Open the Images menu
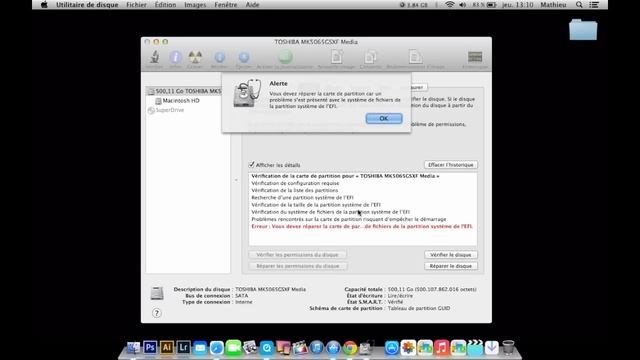The width and height of the screenshot is (640, 360). [x=195, y=5]
